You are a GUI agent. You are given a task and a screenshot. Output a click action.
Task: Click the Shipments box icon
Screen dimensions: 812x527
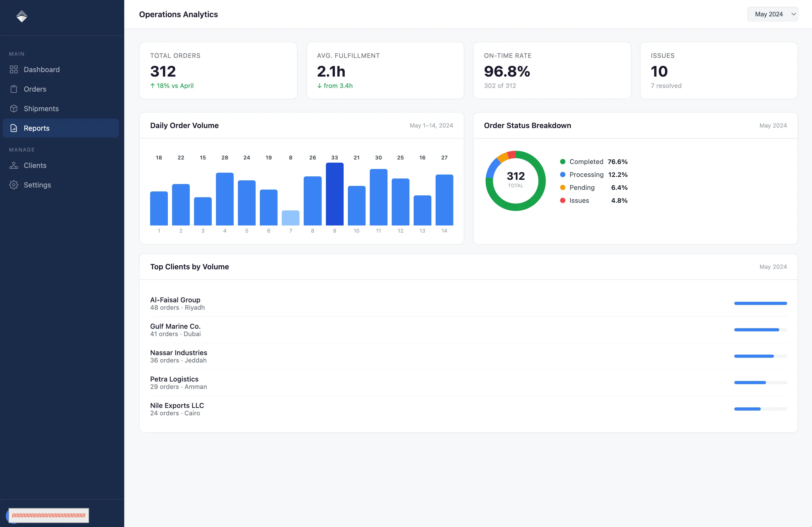point(14,109)
